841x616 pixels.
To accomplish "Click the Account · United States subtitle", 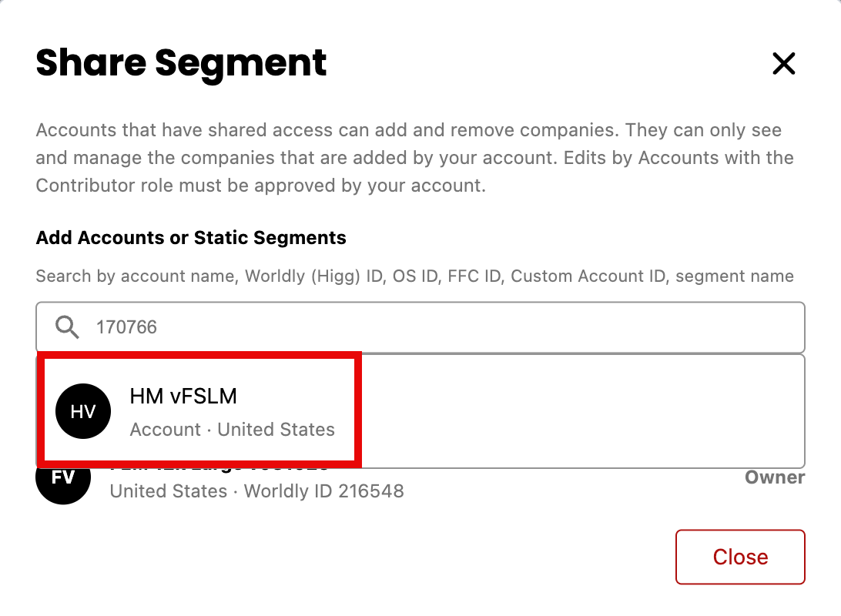I will click(x=233, y=430).
